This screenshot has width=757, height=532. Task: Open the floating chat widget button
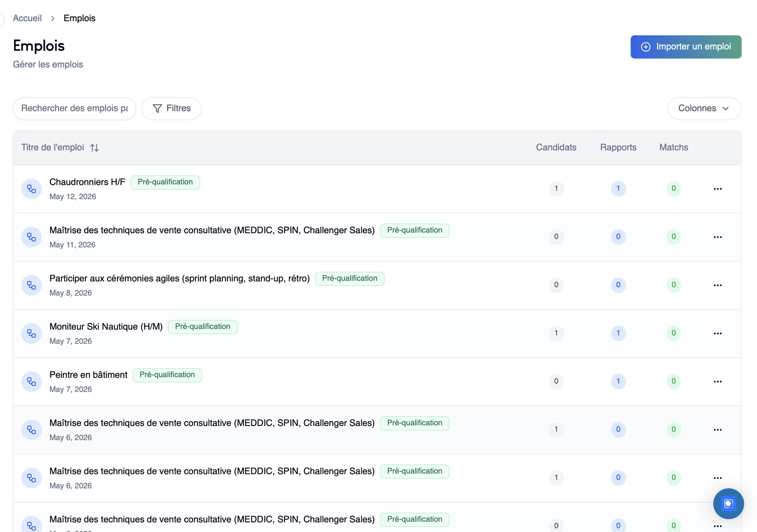pyautogui.click(x=728, y=504)
